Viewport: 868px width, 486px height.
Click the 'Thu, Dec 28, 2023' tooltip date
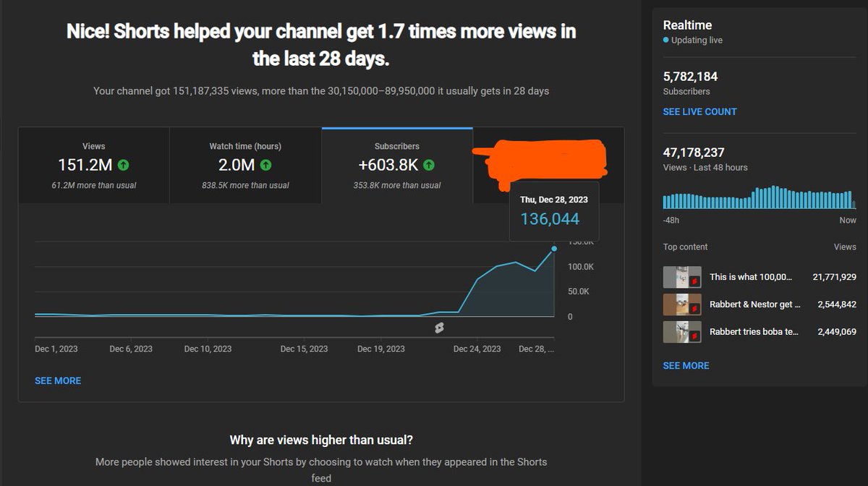(554, 199)
